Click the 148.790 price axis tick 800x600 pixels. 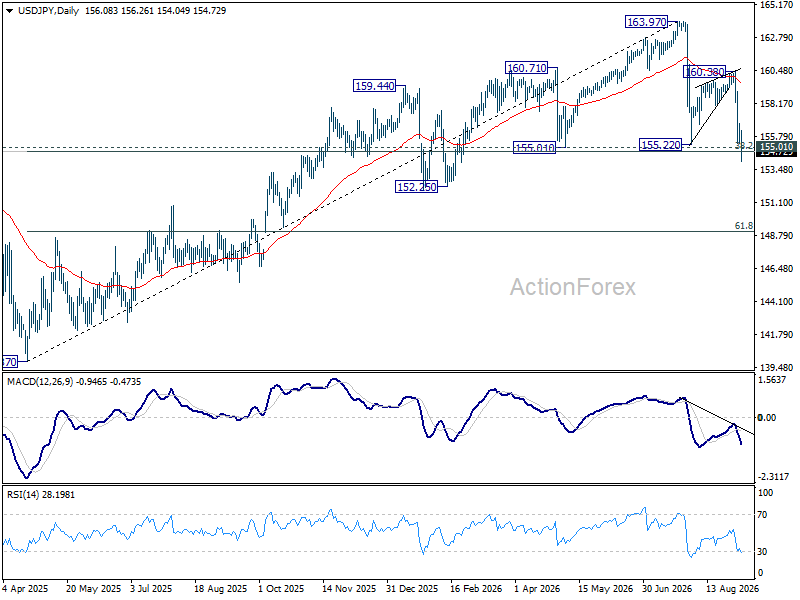[x=776, y=236]
